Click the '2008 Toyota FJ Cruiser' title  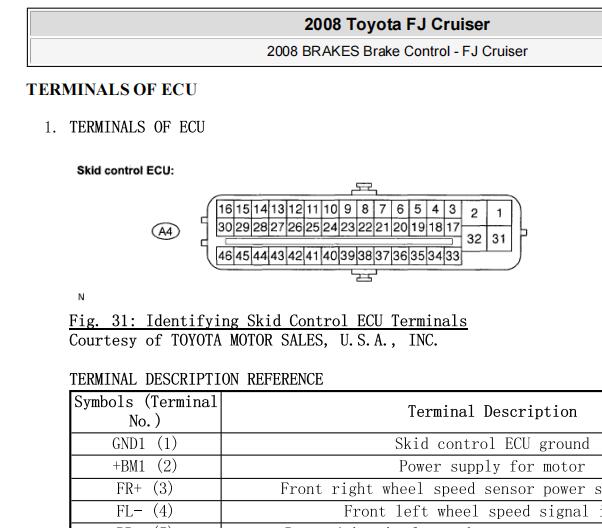pos(397,24)
